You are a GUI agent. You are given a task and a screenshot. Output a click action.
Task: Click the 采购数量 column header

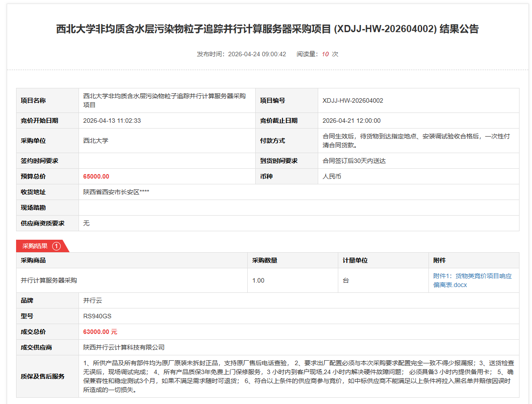(264, 260)
